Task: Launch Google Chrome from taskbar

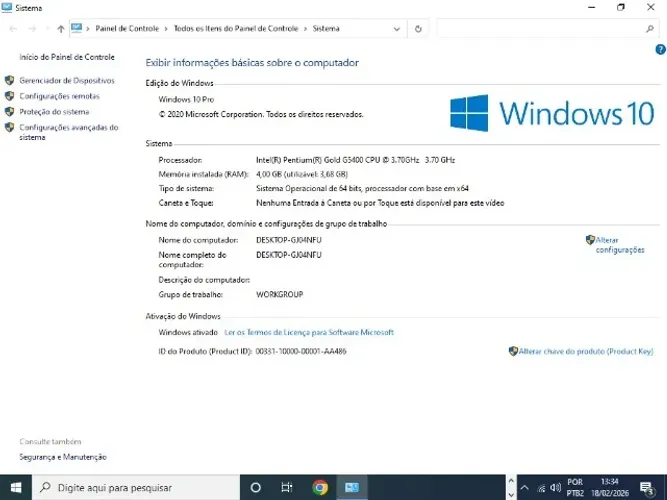Action: (320, 488)
